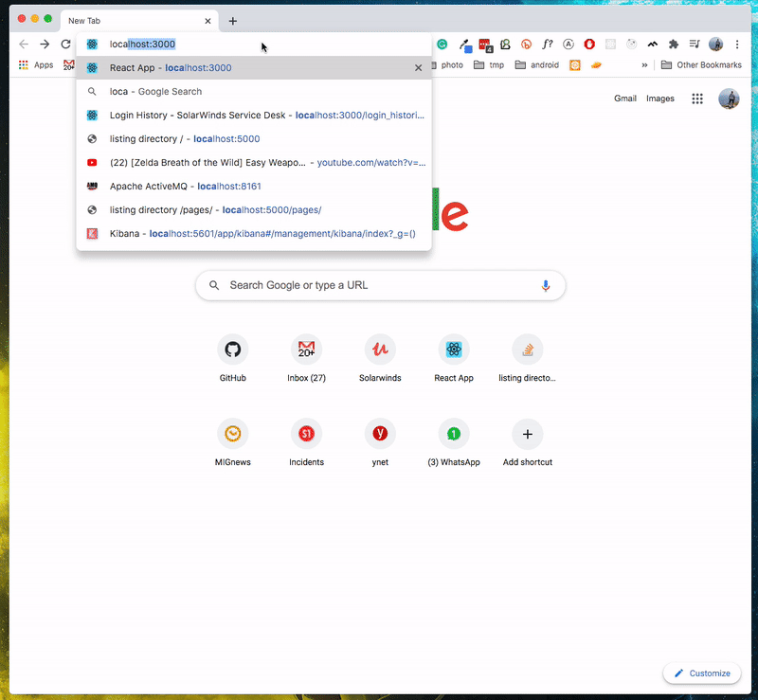
Task: Open the Inbox (27) shortcut
Action: click(306, 358)
